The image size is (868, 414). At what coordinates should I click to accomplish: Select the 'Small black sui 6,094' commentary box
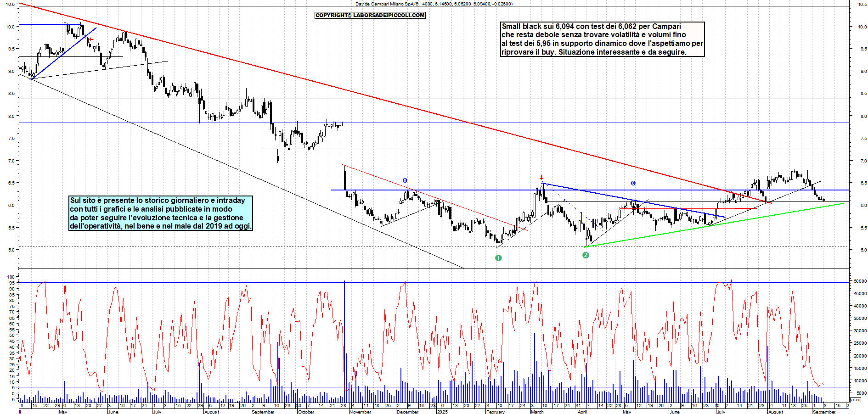[602, 39]
